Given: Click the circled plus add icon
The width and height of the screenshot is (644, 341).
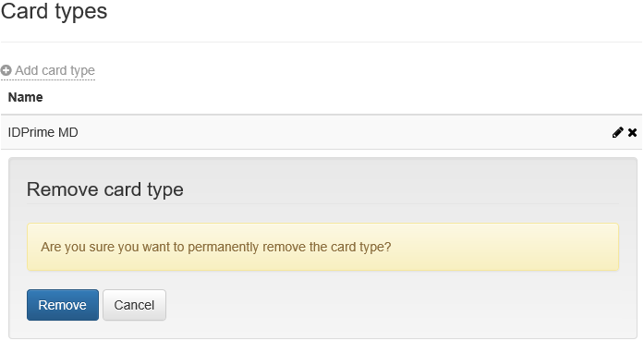Looking at the screenshot, I should [x=6, y=70].
